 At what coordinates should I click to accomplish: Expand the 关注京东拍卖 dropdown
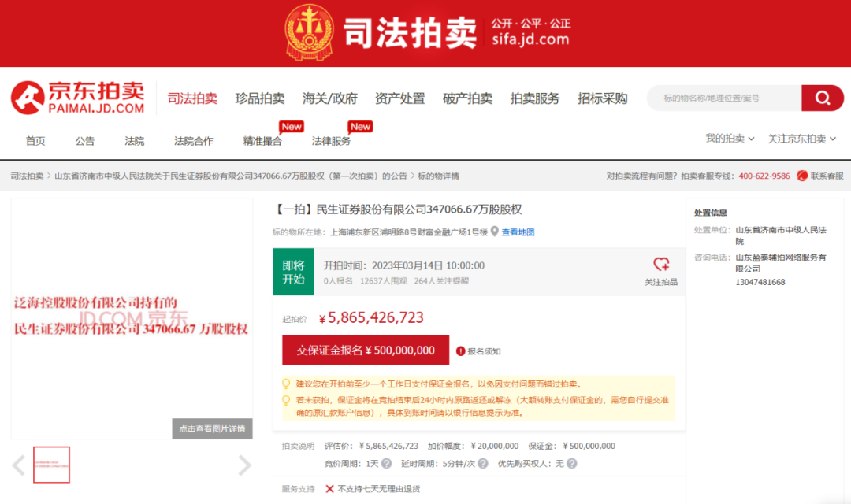pyautogui.click(x=802, y=139)
